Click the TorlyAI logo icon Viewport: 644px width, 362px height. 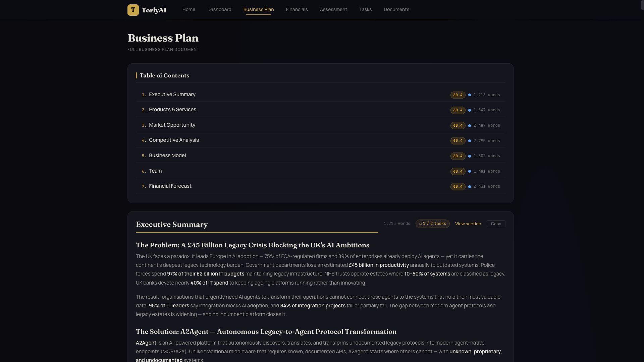pos(133,10)
